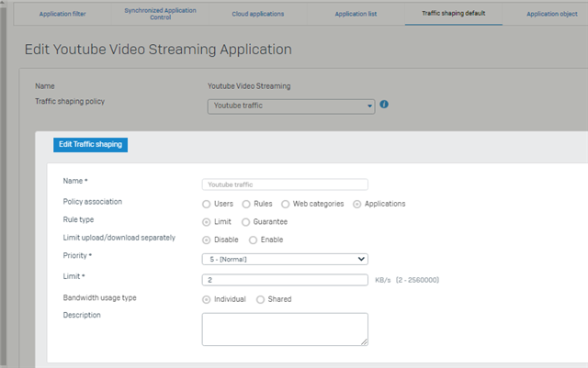Click the Edit Traffic shaping button

tap(90, 145)
